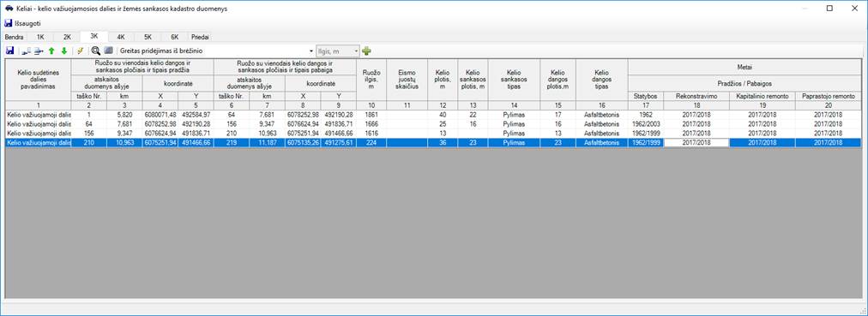Click the 1861 Ruožo ilgis cell

pyautogui.click(x=371, y=115)
